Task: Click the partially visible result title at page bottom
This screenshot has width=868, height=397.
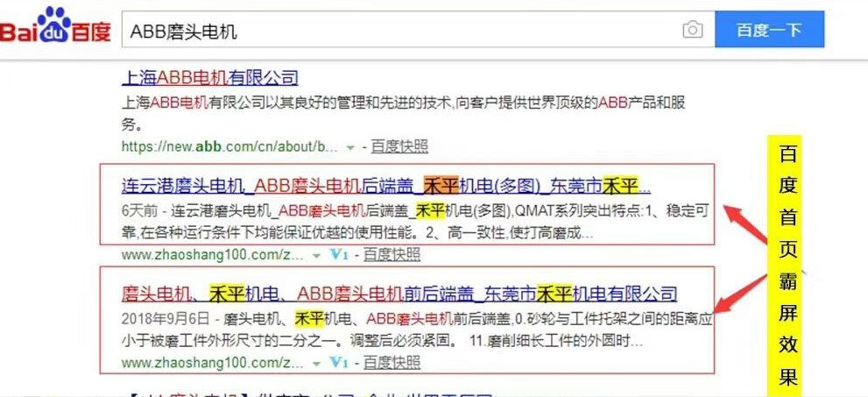Action: click(307, 393)
